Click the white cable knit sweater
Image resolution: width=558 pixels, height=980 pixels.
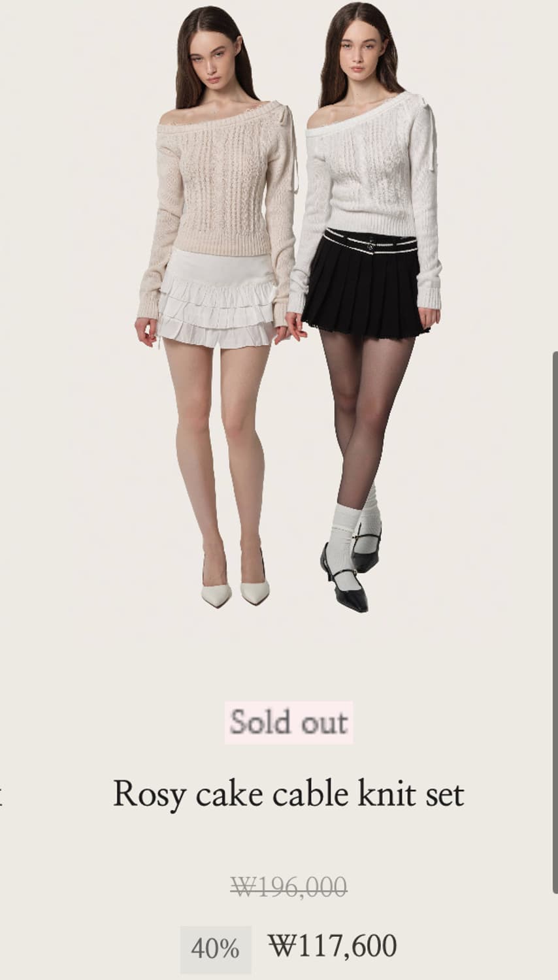tap(369, 183)
